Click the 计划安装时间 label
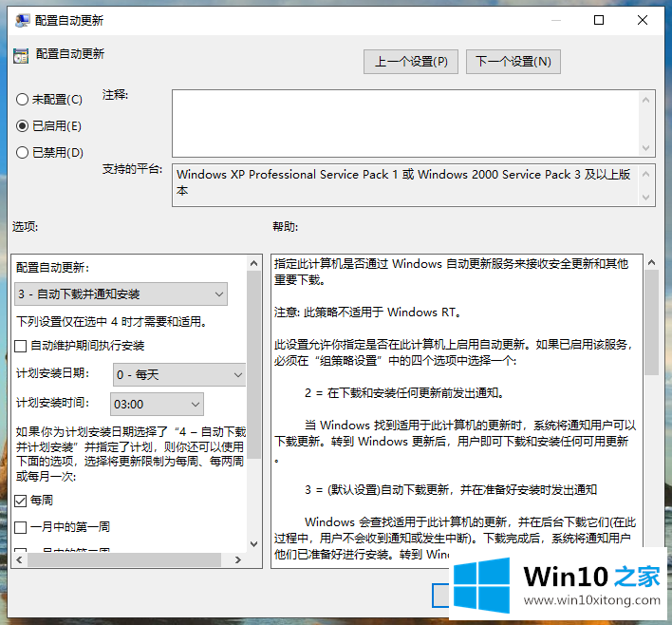 (x=52, y=403)
